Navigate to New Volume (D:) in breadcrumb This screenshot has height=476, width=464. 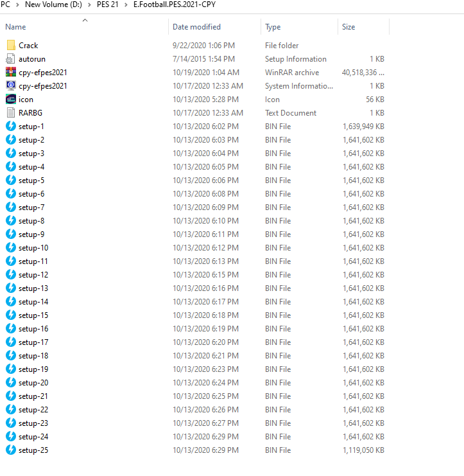[53, 4]
